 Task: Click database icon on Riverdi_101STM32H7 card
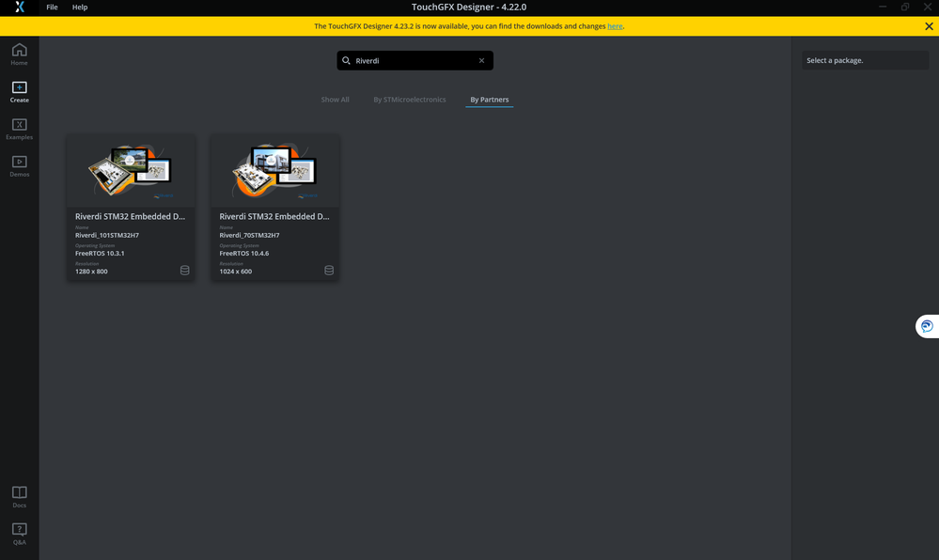pyautogui.click(x=184, y=271)
